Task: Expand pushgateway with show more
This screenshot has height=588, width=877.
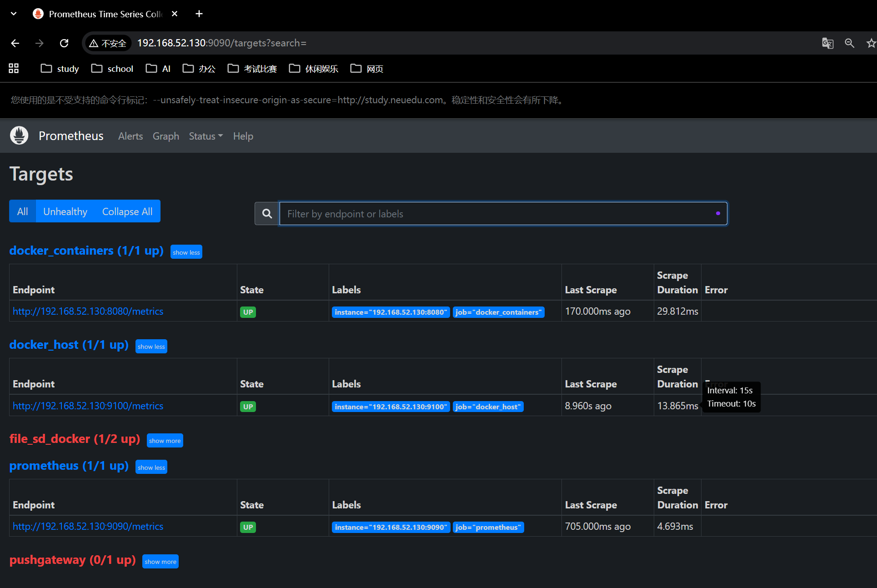Action: pyautogui.click(x=160, y=562)
